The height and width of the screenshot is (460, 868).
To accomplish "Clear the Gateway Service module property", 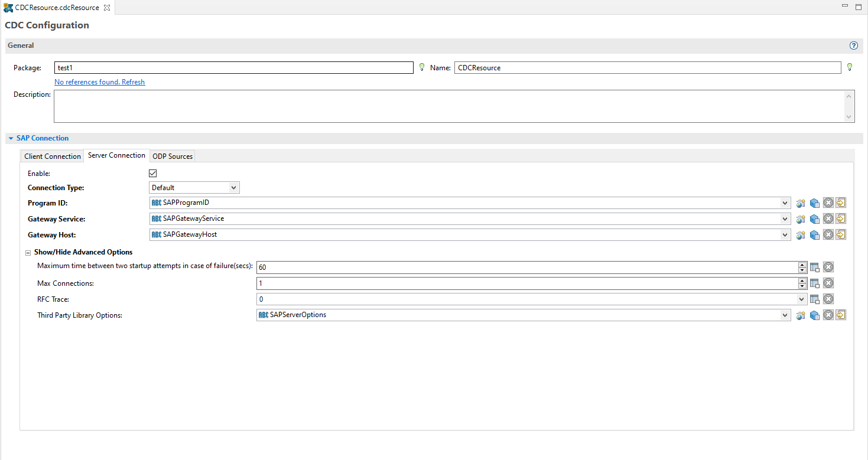I will click(x=828, y=219).
